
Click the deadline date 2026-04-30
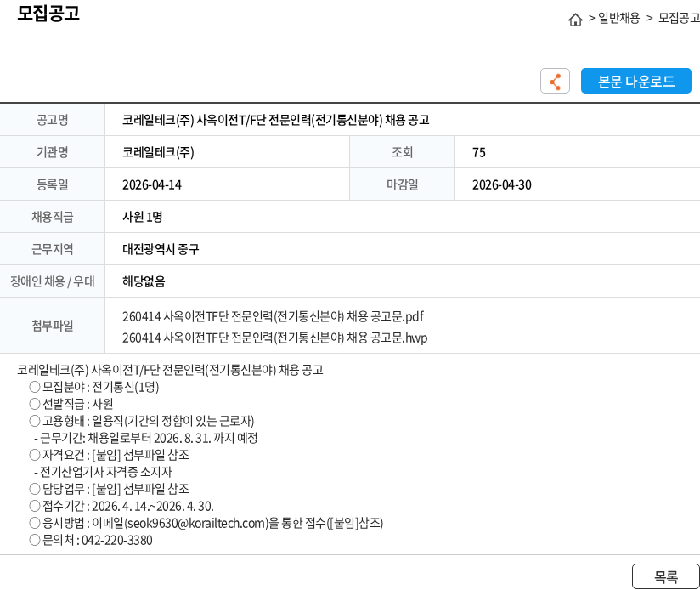pos(502,184)
